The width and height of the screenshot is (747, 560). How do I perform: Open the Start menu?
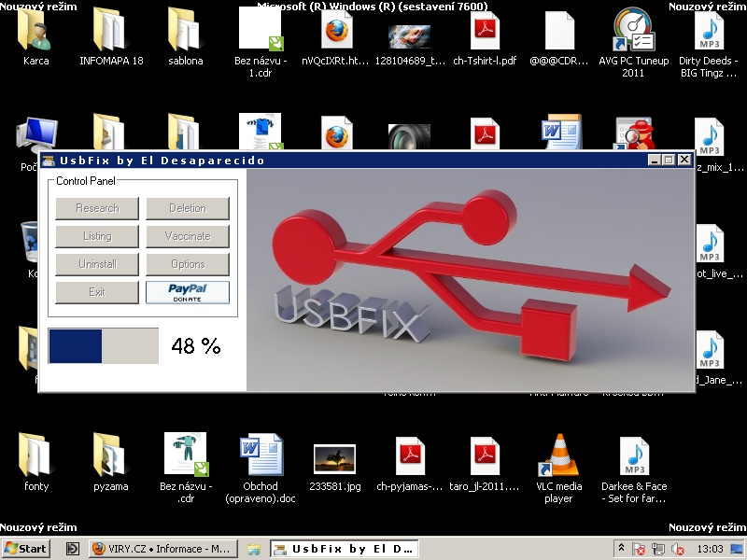pyautogui.click(x=26, y=549)
